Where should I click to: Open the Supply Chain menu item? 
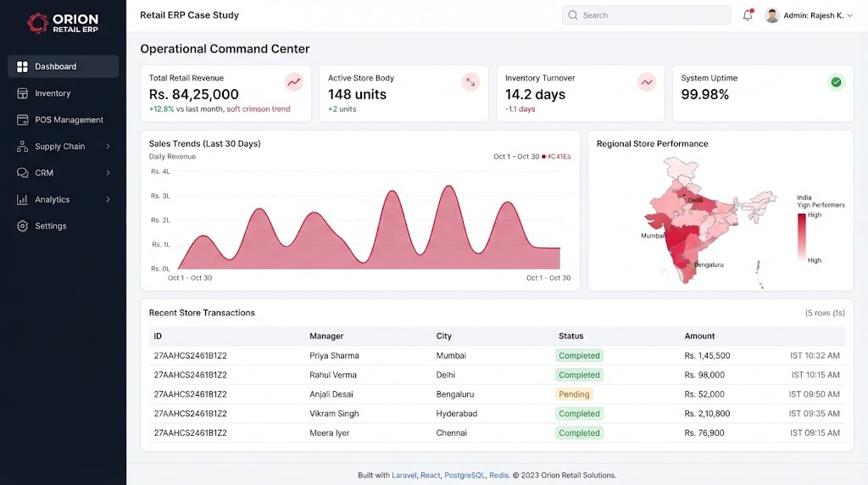pos(63,146)
